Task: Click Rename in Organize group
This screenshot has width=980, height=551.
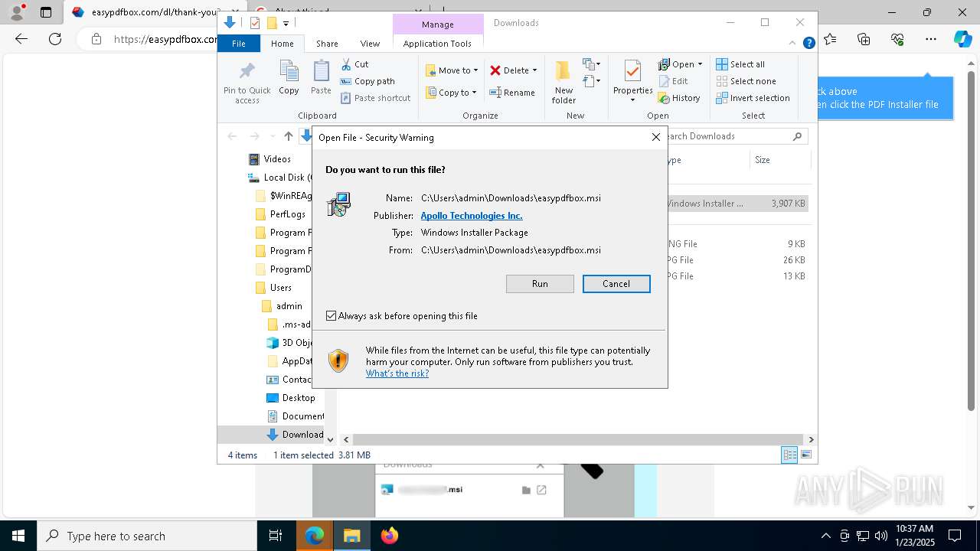Action: coord(512,93)
